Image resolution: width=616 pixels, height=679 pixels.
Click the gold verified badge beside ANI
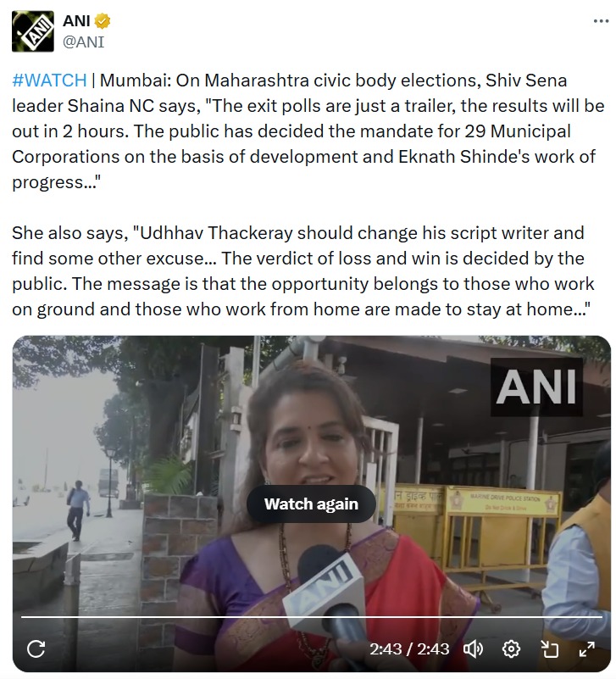[x=103, y=20]
